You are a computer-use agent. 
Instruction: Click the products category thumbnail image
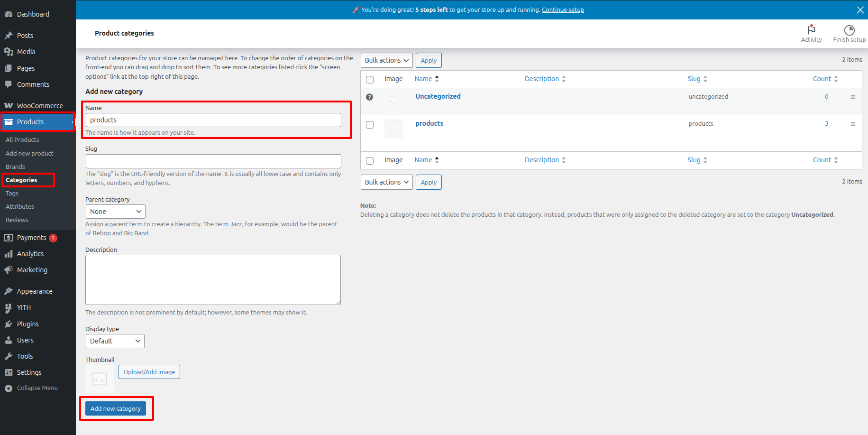tap(393, 128)
